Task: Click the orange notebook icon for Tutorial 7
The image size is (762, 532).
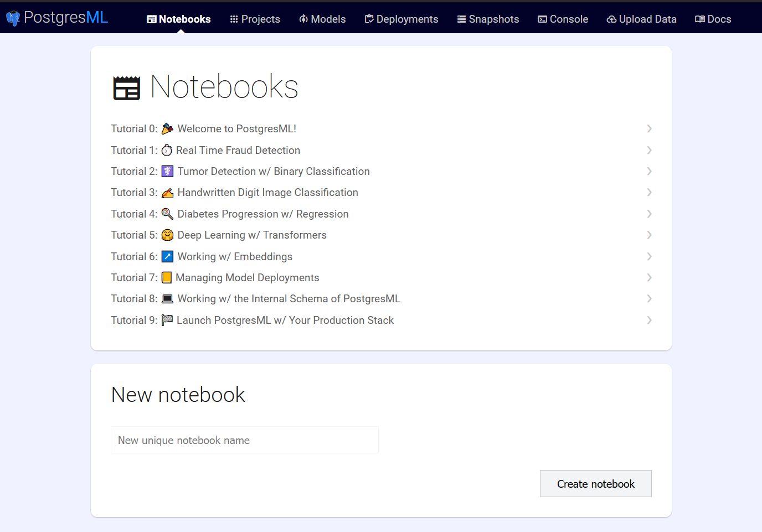Action: (x=166, y=278)
